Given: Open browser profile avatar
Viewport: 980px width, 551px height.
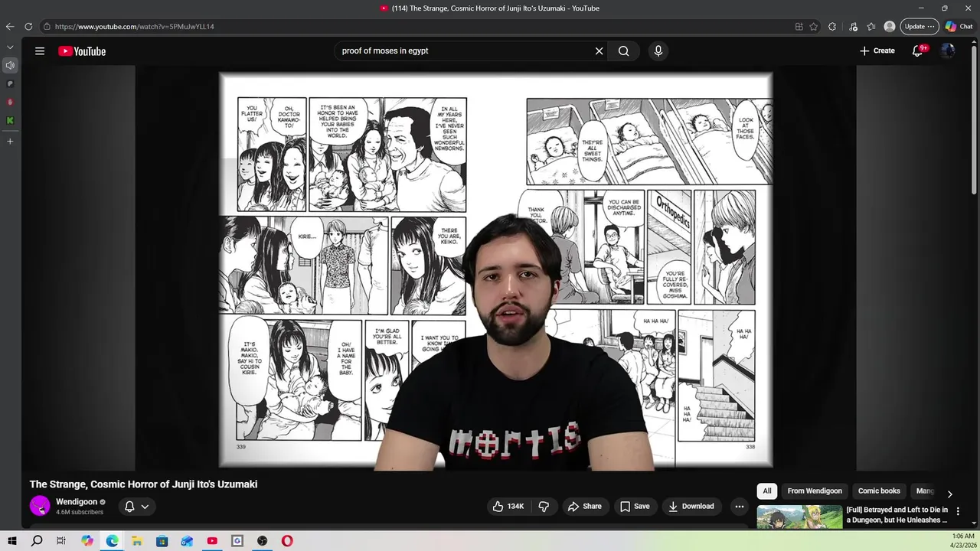Looking at the screenshot, I should click(x=890, y=27).
